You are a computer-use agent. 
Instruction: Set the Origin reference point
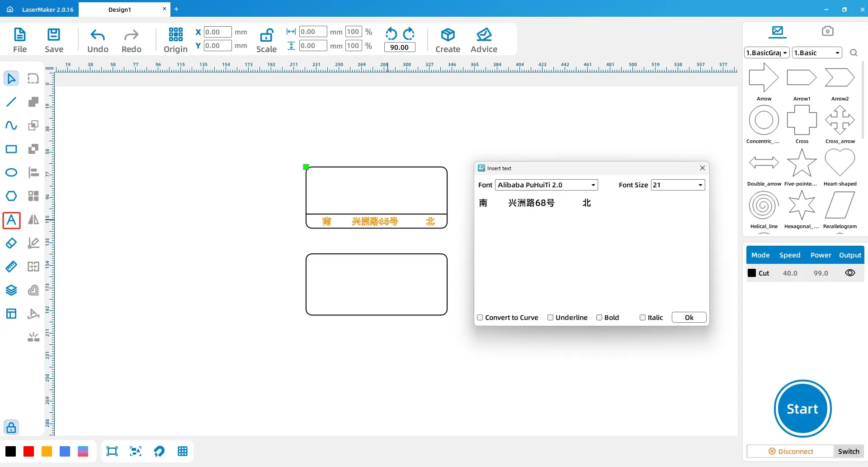click(x=175, y=40)
